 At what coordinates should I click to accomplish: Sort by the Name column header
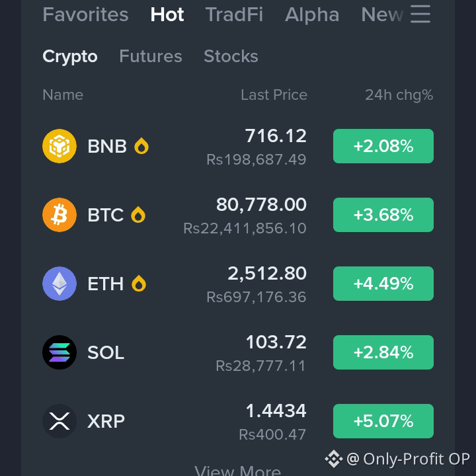(63, 95)
